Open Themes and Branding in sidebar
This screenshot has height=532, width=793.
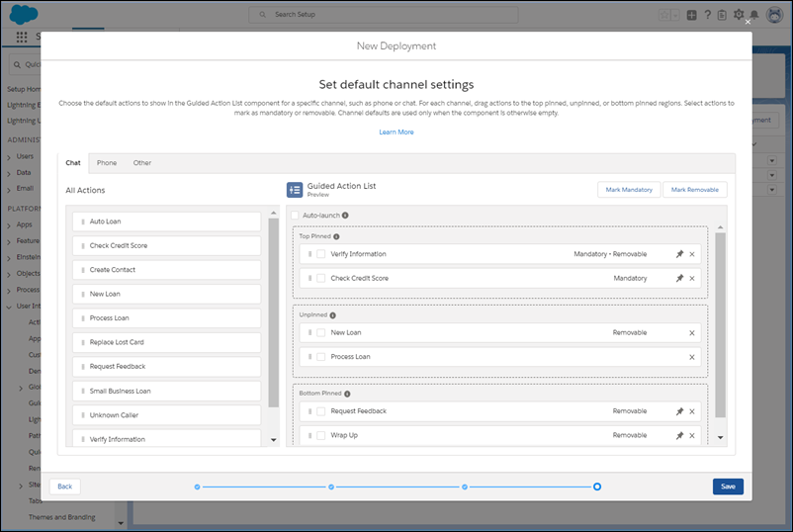[x=61, y=517]
